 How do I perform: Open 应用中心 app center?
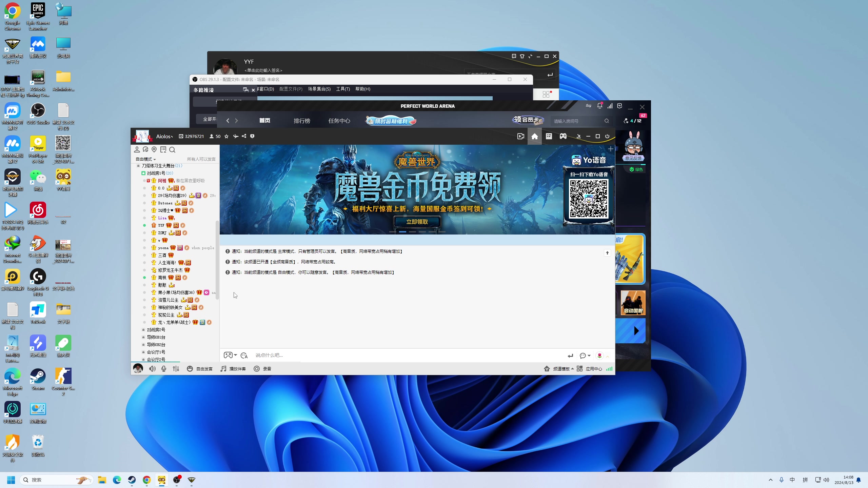pyautogui.click(x=590, y=369)
